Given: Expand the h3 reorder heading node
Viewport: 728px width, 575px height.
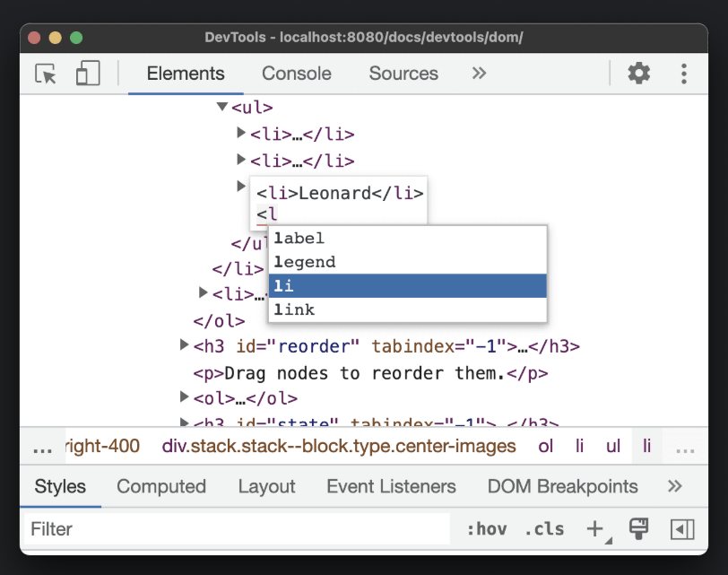Looking at the screenshot, I should [x=184, y=345].
